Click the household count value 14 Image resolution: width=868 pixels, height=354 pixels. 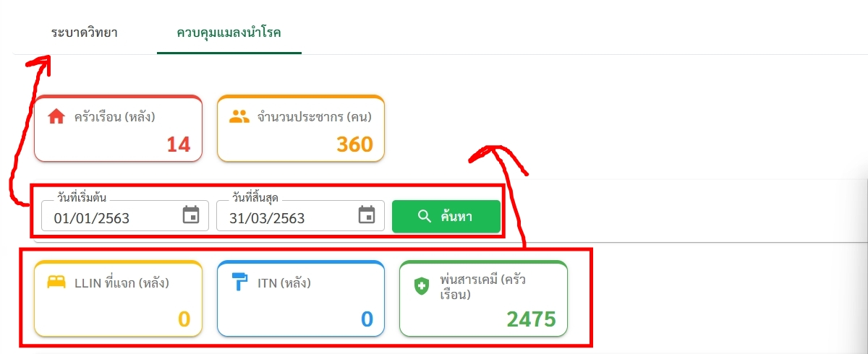[179, 144]
